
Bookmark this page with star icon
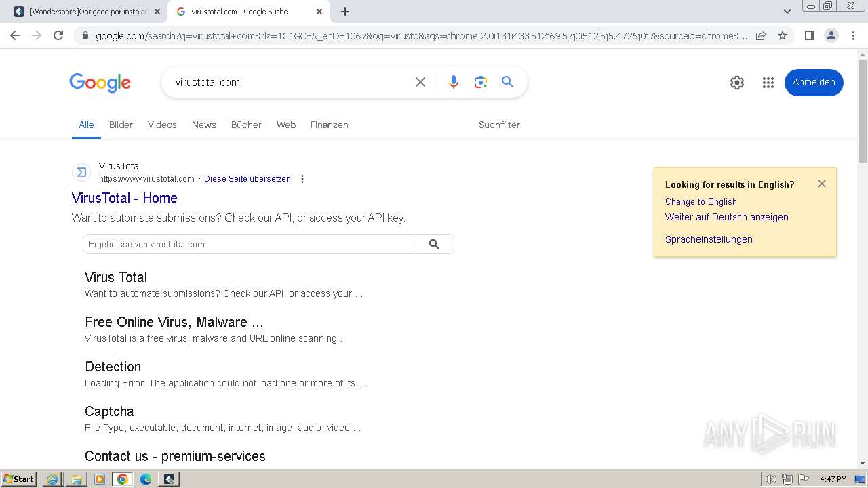783,35
